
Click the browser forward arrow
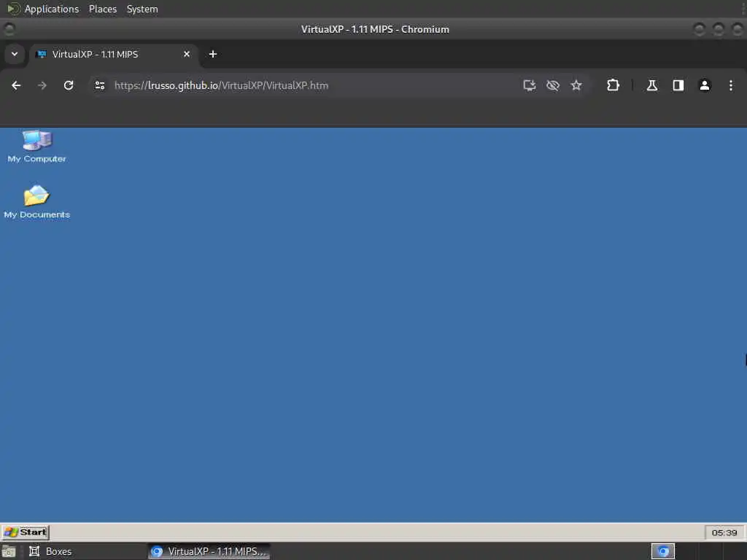click(x=42, y=85)
